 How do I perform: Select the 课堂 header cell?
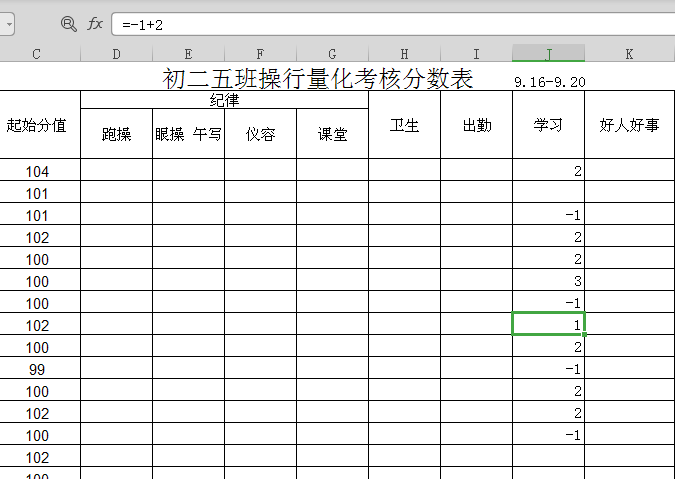click(332, 133)
